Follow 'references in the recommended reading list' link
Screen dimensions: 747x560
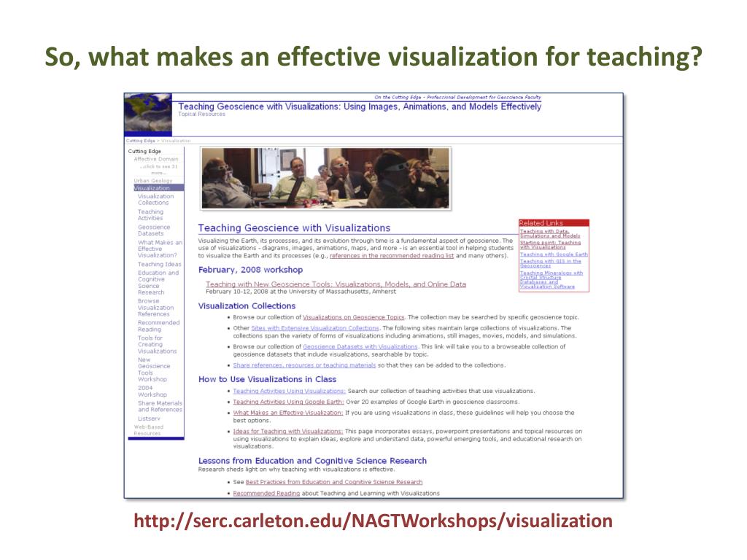pyautogui.click(x=392, y=256)
